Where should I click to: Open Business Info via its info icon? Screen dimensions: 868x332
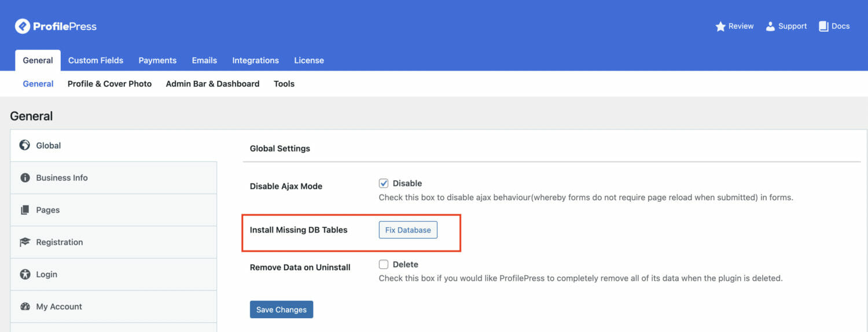pos(25,178)
